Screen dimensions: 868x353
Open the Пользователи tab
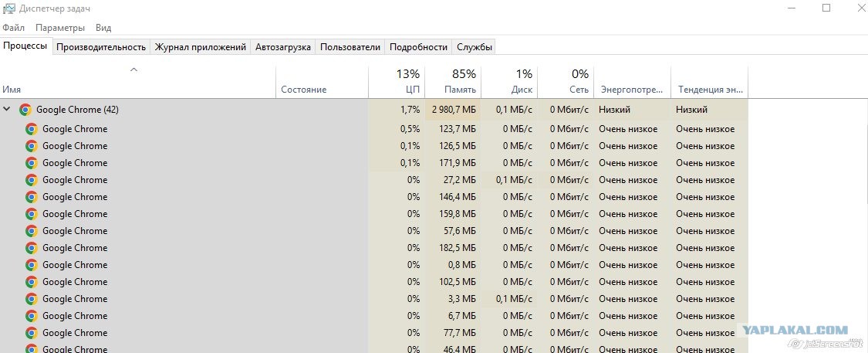(350, 47)
